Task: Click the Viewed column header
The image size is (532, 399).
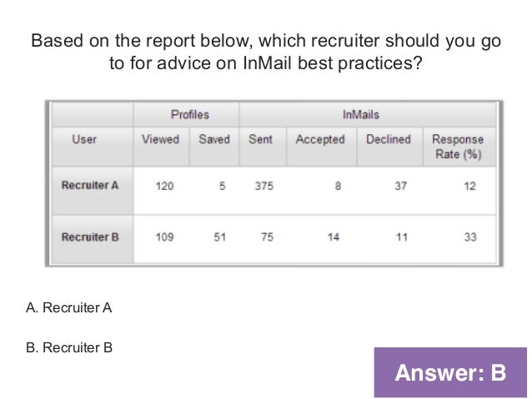Action: tap(160, 140)
